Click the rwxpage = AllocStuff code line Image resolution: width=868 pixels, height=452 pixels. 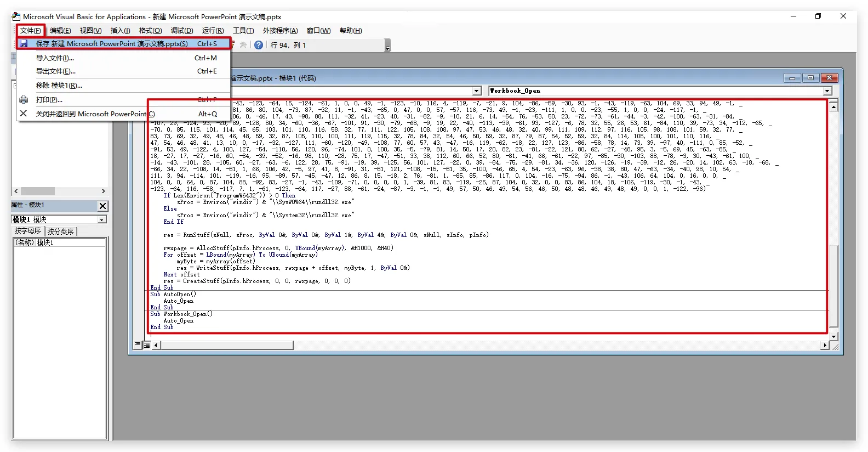click(x=278, y=248)
